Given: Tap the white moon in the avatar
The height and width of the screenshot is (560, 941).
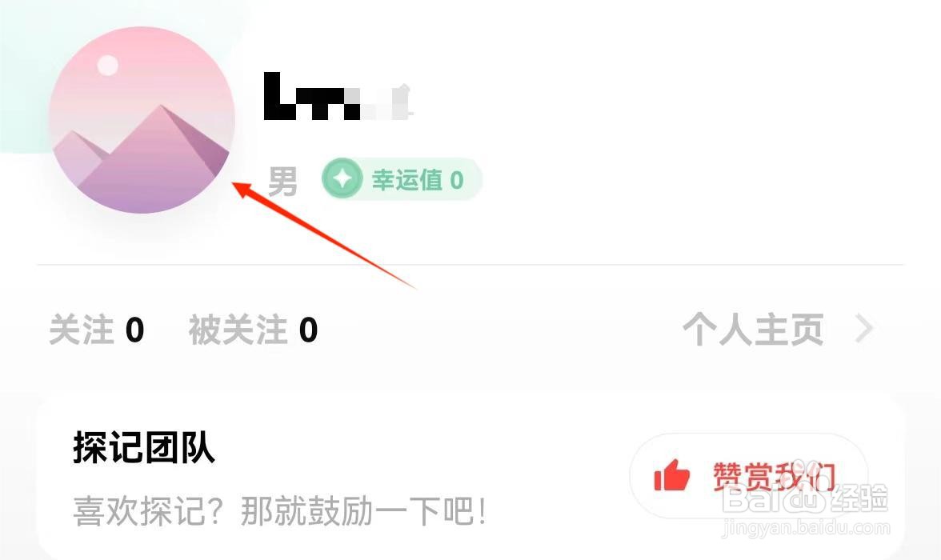Looking at the screenshot, I should click(108, 66).
